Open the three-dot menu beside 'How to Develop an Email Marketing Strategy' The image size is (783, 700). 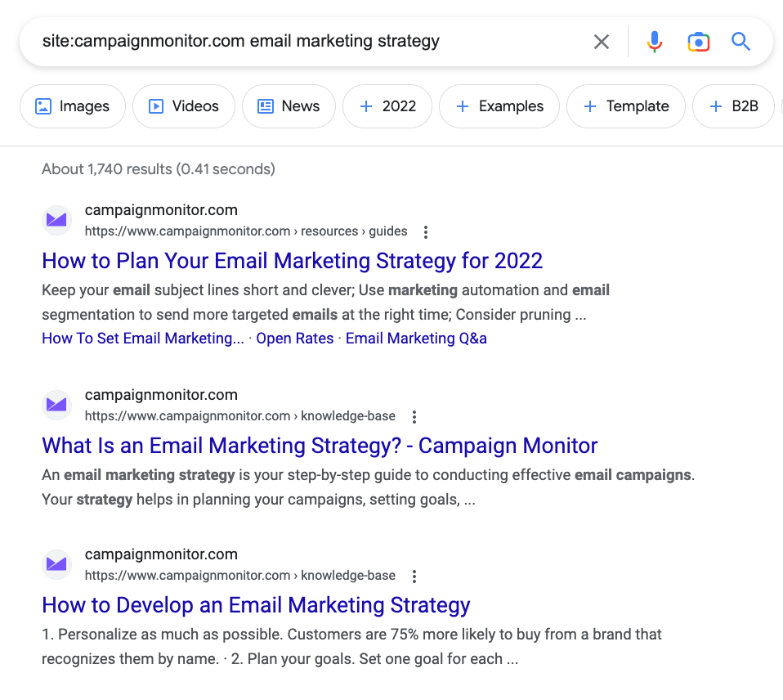click(x=414, y=576)
